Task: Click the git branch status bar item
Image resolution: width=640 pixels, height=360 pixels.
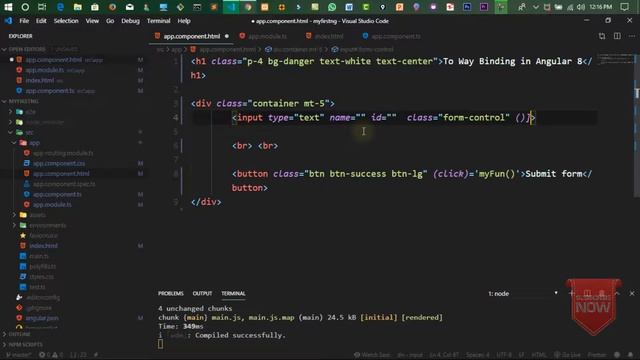Action: point(18,355)
